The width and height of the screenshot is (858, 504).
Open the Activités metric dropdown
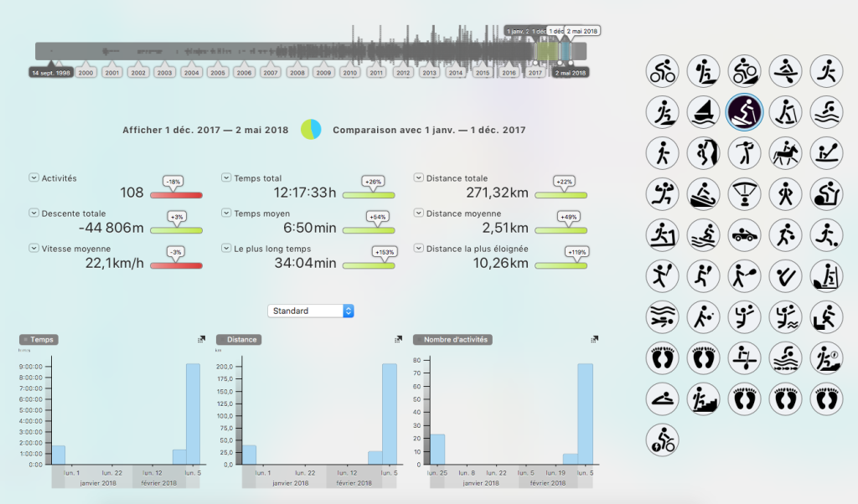click(34, 177)
